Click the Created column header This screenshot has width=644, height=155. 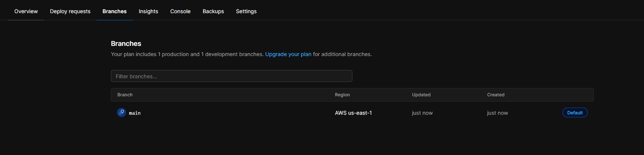point(496,95)
